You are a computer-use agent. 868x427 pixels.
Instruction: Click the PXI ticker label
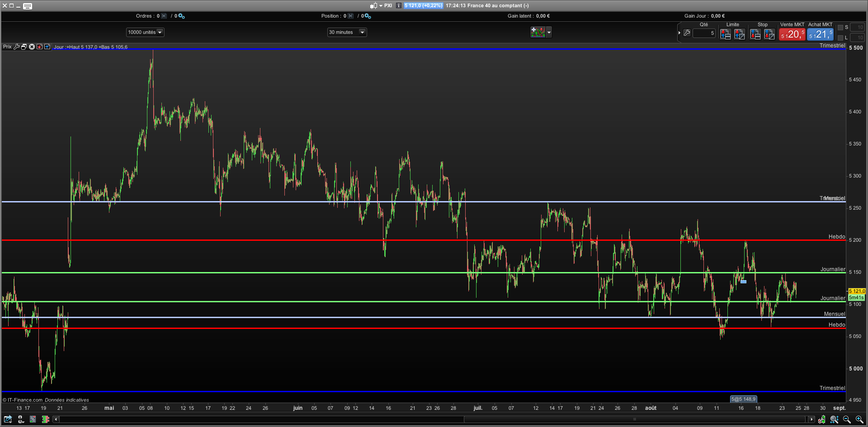point(388,5)
